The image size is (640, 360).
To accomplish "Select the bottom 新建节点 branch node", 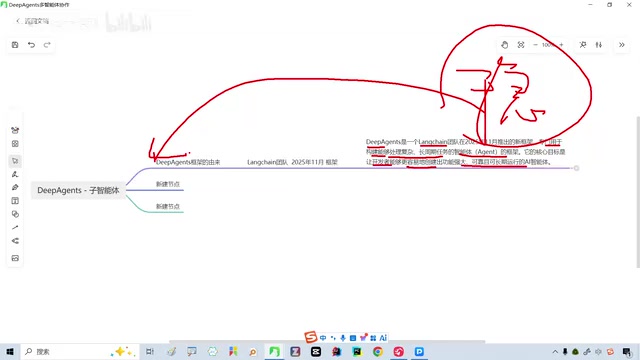I will click(x=167, y=207).
